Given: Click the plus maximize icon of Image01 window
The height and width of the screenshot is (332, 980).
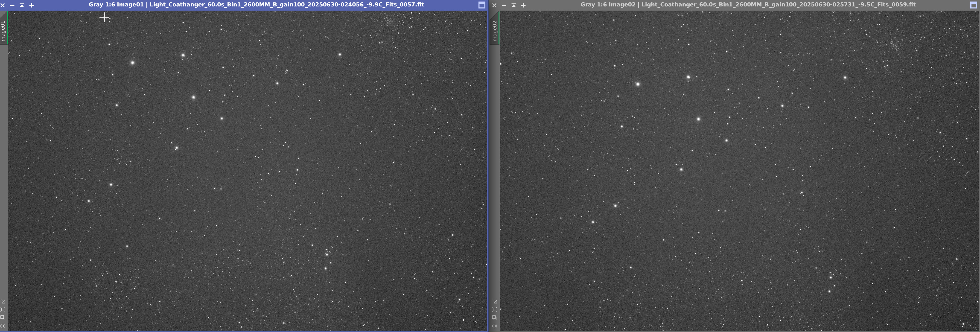Looking at the screenshot, I should coord(32,5).
